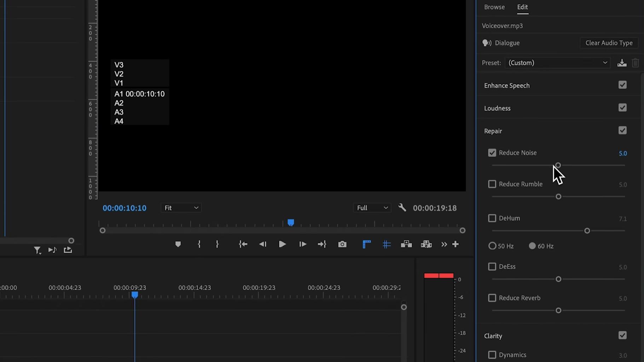The image size is (644, 362).
Task: Click the filter funnel icon
Action: tap(37, 250)
